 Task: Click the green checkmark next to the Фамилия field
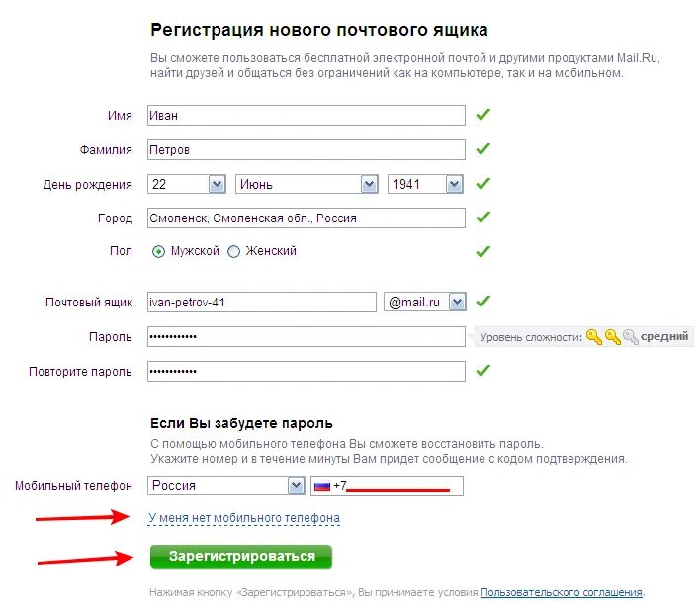[x=483, y=149]
